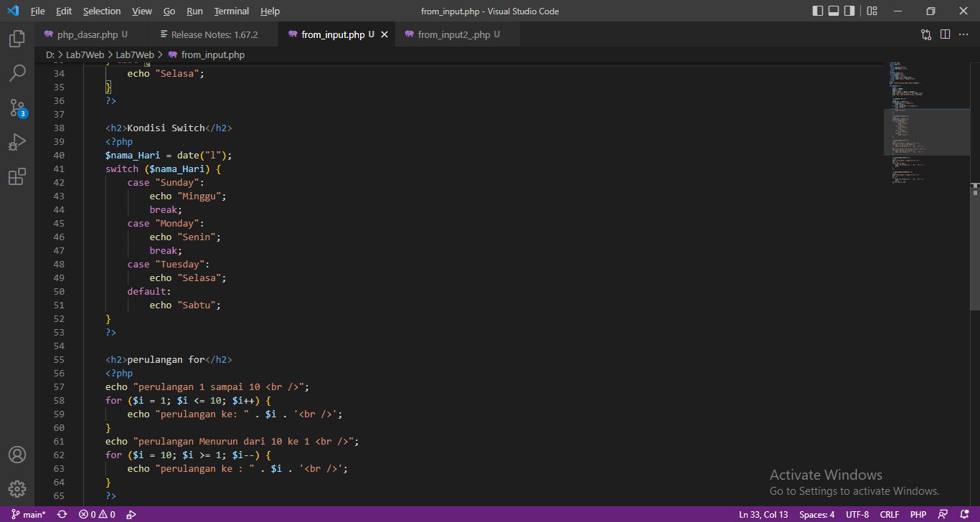Click the Split Editor icon
980x522 pixels.
[x=945, y=34]
